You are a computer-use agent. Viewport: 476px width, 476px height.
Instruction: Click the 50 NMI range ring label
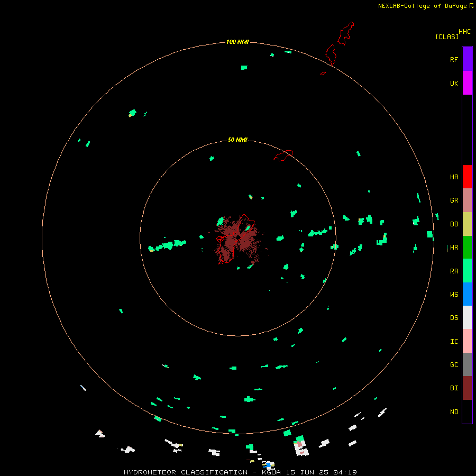tap(237, 140)
